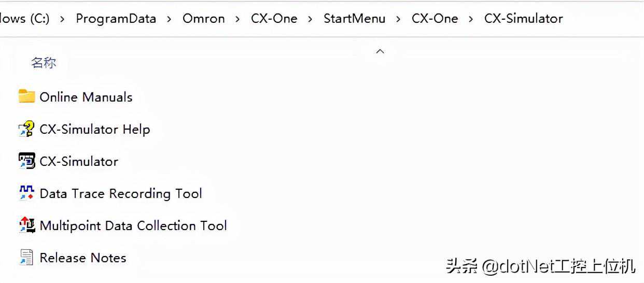The width and height of the screenshot is (644, 283).
Task: Expand the chevron after Omron breadcrumb
Action: [x=238, y=19]
